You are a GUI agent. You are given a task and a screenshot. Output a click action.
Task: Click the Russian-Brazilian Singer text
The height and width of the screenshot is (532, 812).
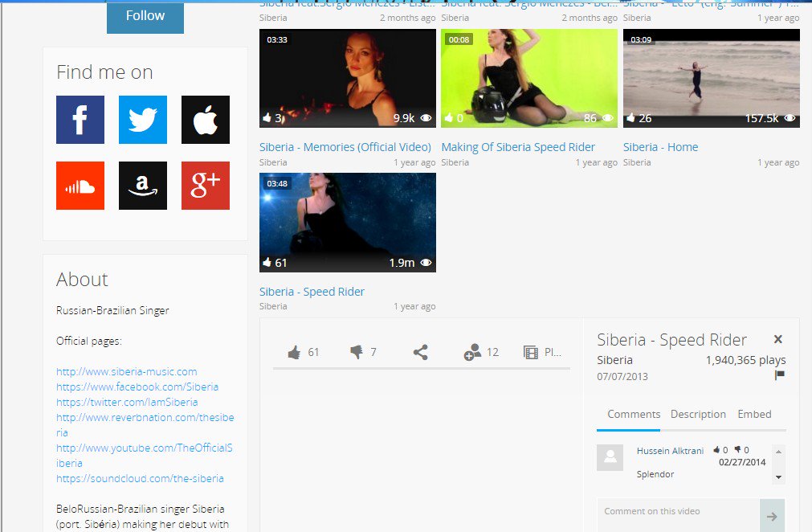pos(112,311)
